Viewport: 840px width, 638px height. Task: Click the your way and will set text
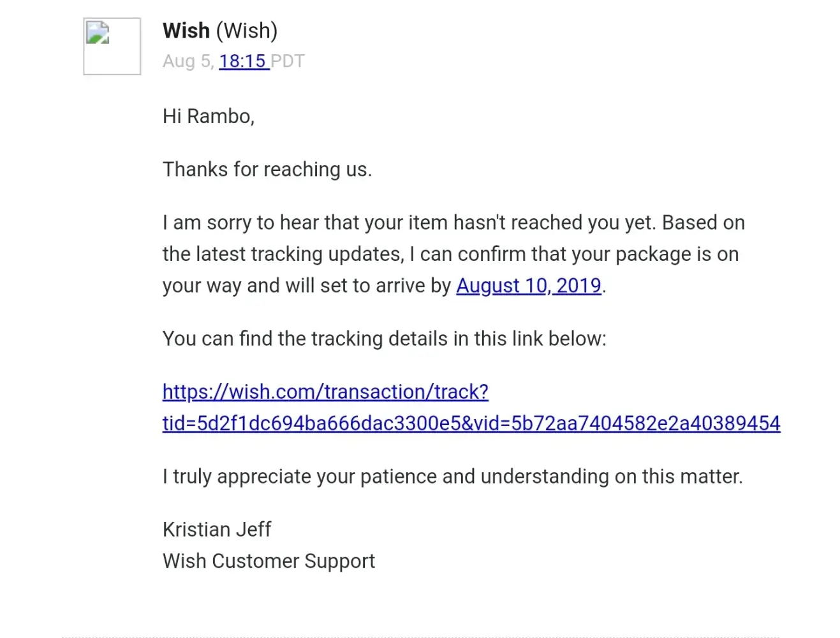306,286
